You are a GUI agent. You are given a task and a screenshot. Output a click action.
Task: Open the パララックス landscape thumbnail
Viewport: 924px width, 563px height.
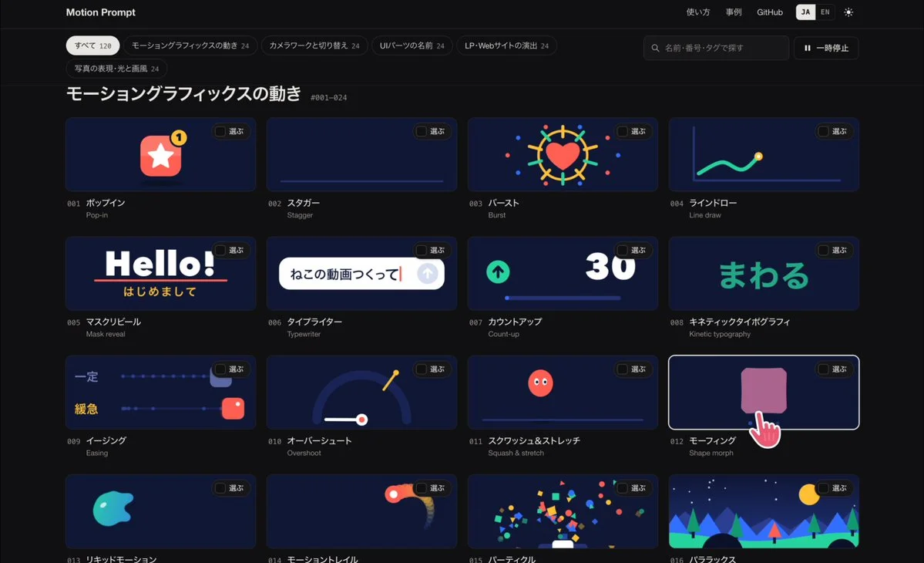click(764, 511)
